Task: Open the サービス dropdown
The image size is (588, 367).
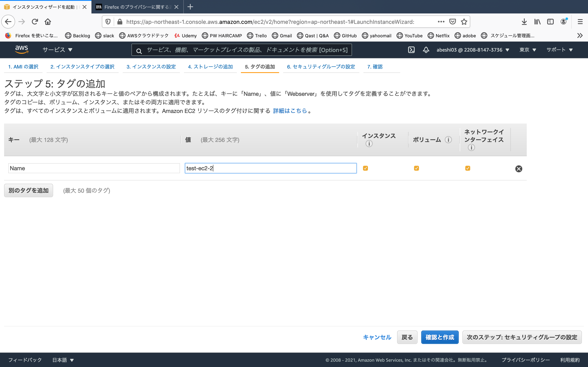Action: pos(57,50)
